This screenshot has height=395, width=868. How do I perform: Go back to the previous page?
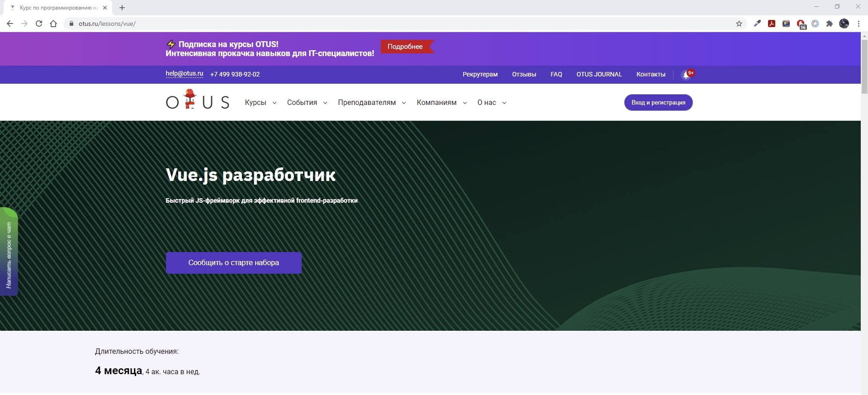tap(10, 24)
